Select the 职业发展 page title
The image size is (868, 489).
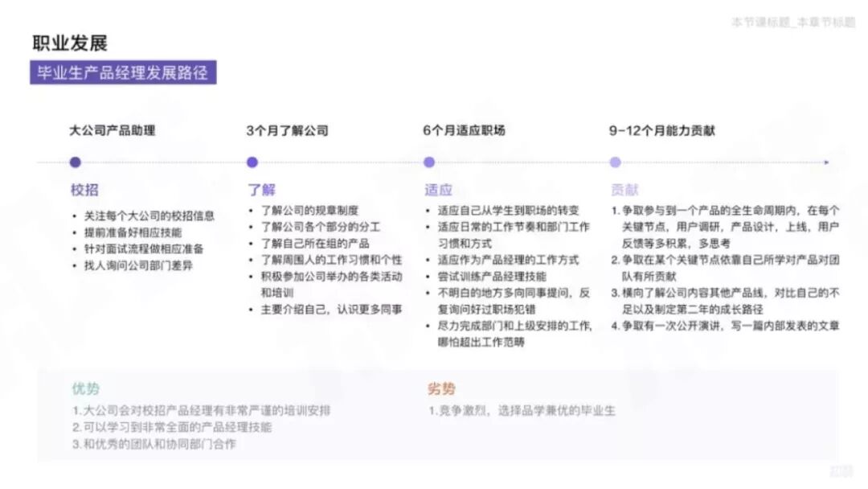[70, 43]
